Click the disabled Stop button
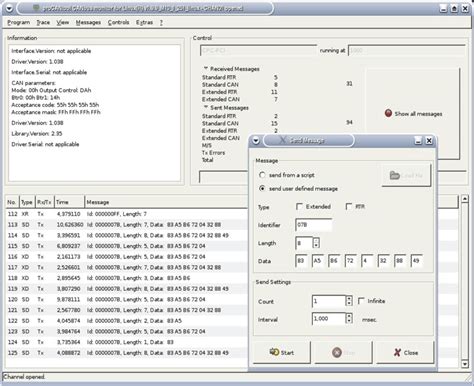Image resolution: width=474 pixels, height=386 pixels. tap(343, 352)
